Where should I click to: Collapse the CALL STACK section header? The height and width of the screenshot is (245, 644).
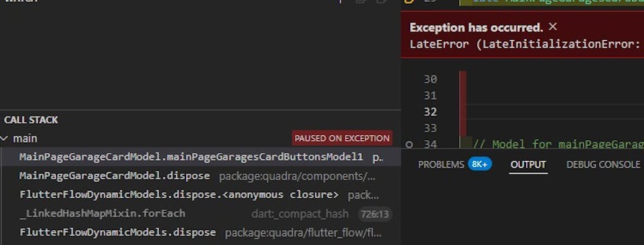tap(31, 120)
